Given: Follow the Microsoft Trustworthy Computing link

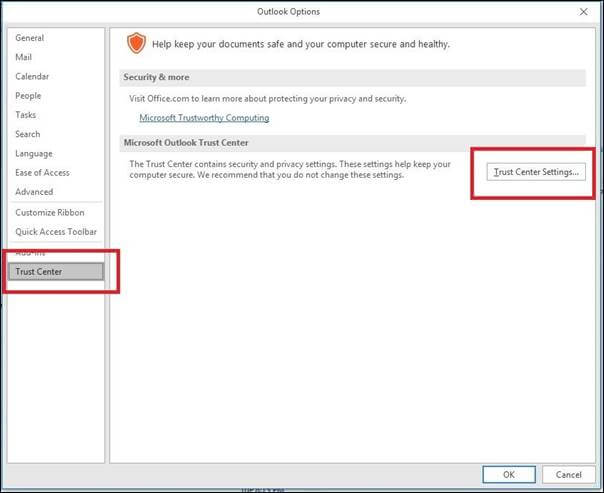Looking at the screenshot, I should pyautogui.click(x=204, y=118).
